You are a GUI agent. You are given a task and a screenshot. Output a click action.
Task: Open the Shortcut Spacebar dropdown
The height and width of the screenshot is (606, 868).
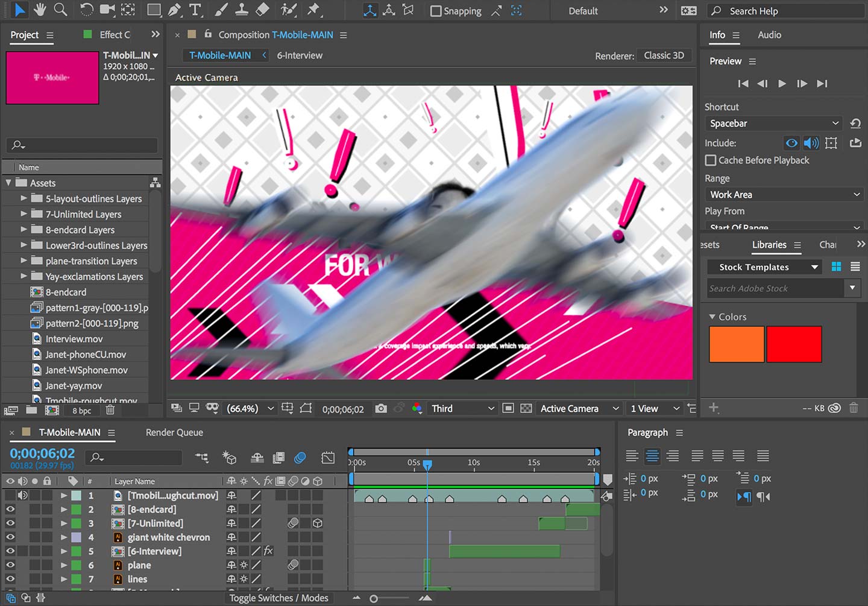[775, 123]
